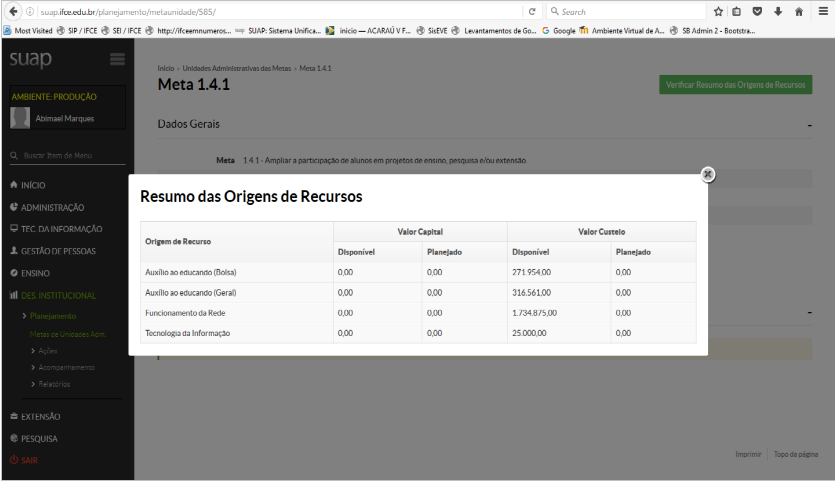Click Verificar Resumo das Origens de Recursos button
835x481 pixels.
click(x=736, y=85)
